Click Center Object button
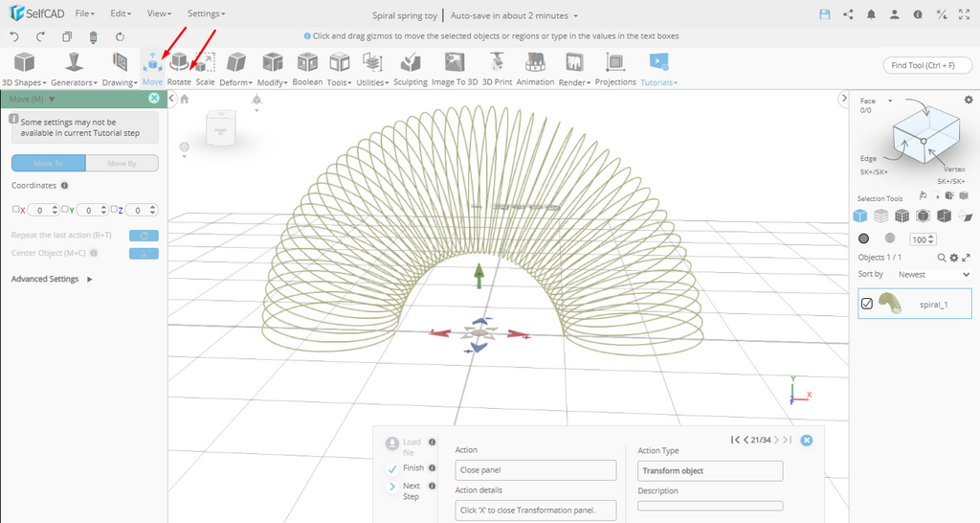980x523 pixels. coord(144,254)
